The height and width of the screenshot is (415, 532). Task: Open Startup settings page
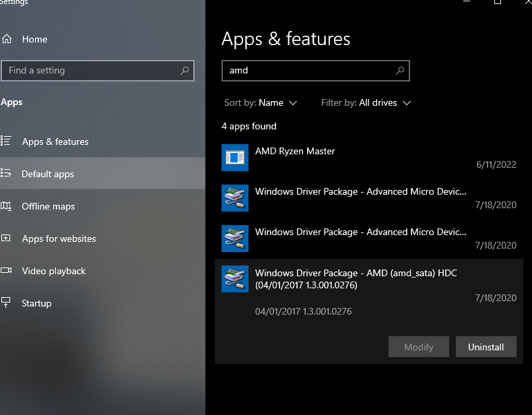click(102, 303)
